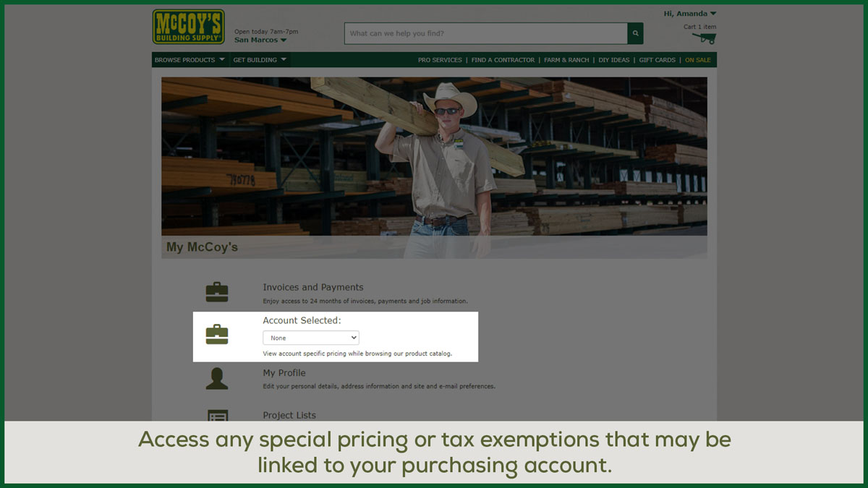Expand the Hi, Amanda account menu
868x488 pixels.
[x=689, y=14]
